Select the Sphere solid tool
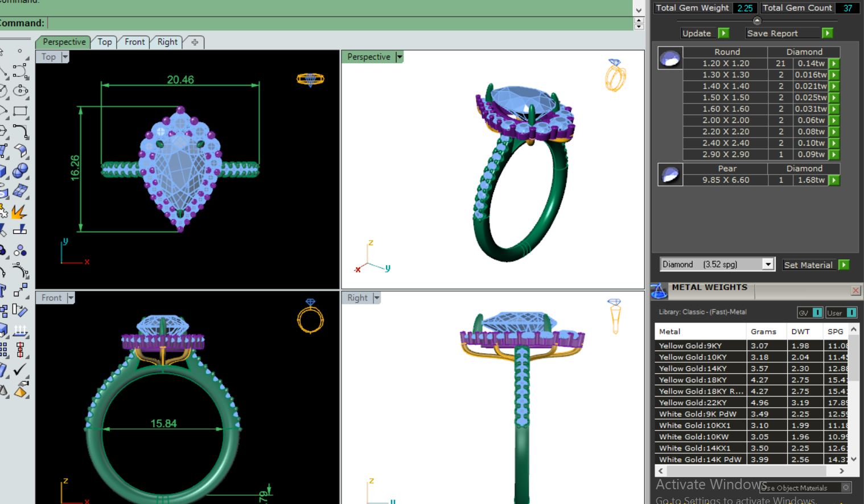 (20, 171)
